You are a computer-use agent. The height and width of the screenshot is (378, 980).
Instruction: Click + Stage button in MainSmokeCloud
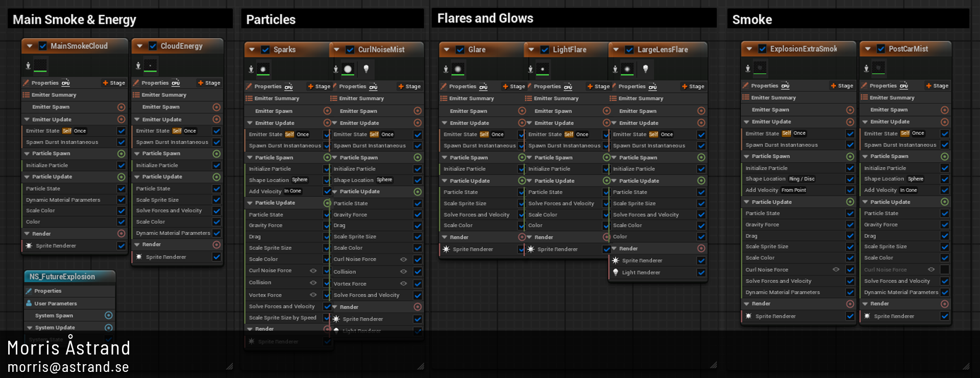pos(114,83)
